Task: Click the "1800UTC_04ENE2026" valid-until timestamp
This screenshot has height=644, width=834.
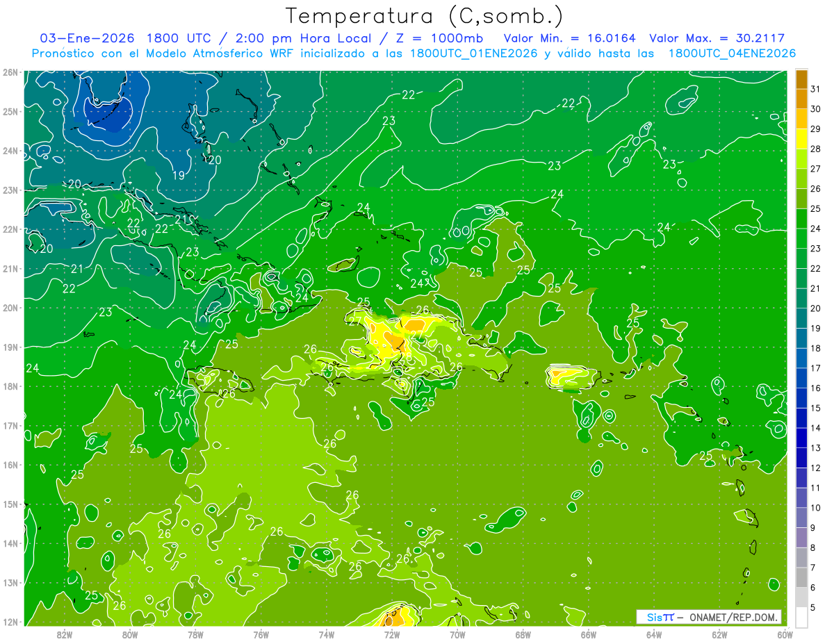Action: [732, 53]
